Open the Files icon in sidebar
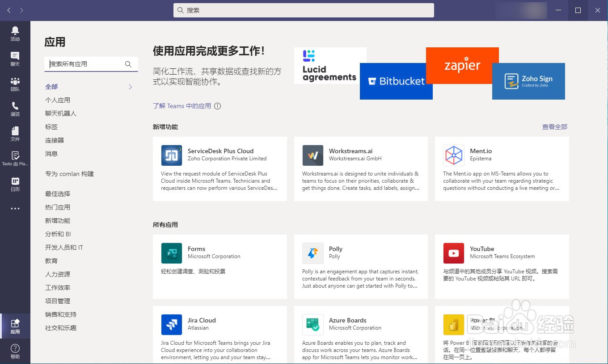 [15, 131]
